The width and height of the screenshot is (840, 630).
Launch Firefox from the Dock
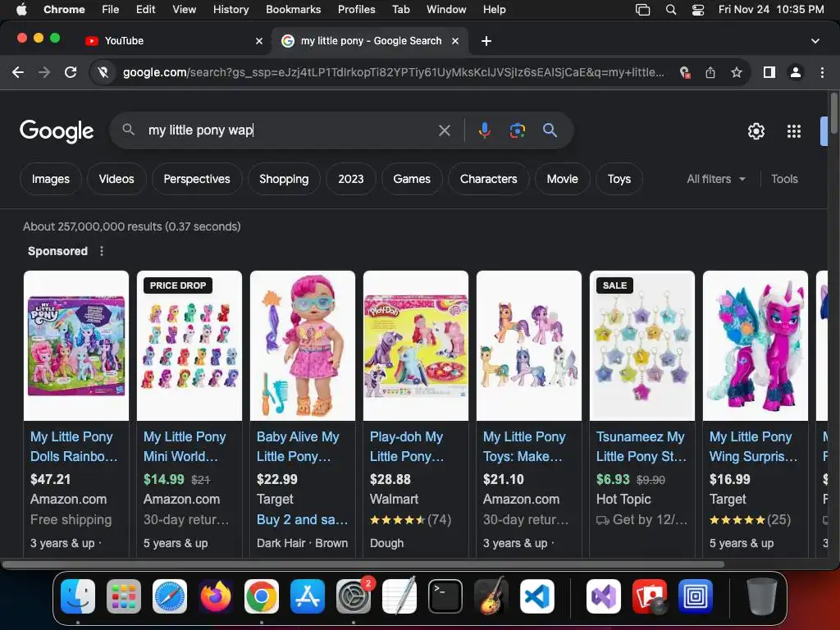point(216,596)
